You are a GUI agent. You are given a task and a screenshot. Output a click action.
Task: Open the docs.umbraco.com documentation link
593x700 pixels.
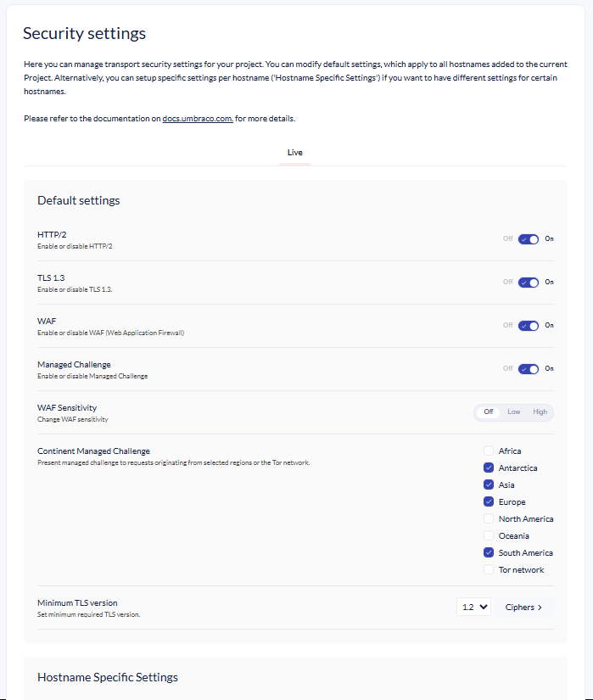(197, 118)
